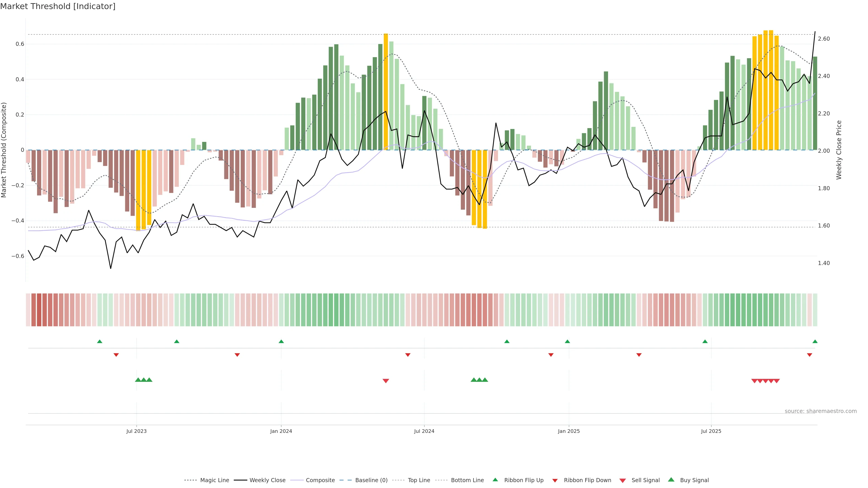Click the Jul 2024 x-axis label
The image size is (868, 488).
pyautogui.click(x=424, y=431)
